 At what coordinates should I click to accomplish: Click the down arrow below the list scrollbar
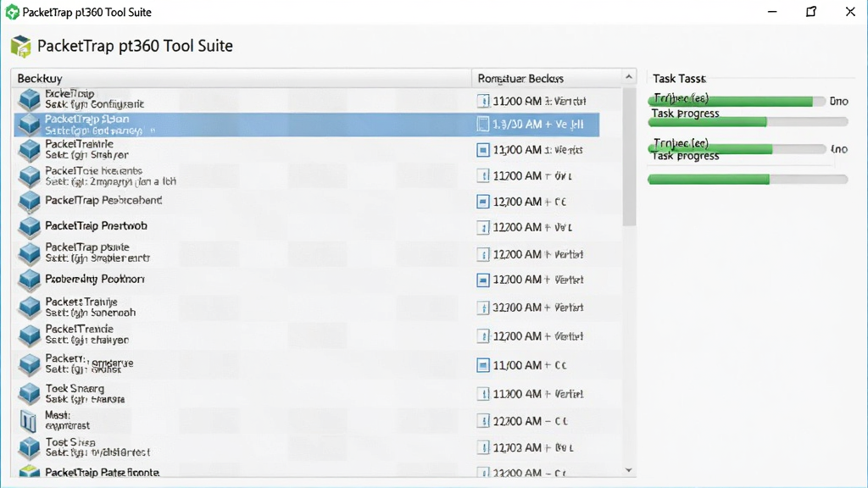[629, 470]
